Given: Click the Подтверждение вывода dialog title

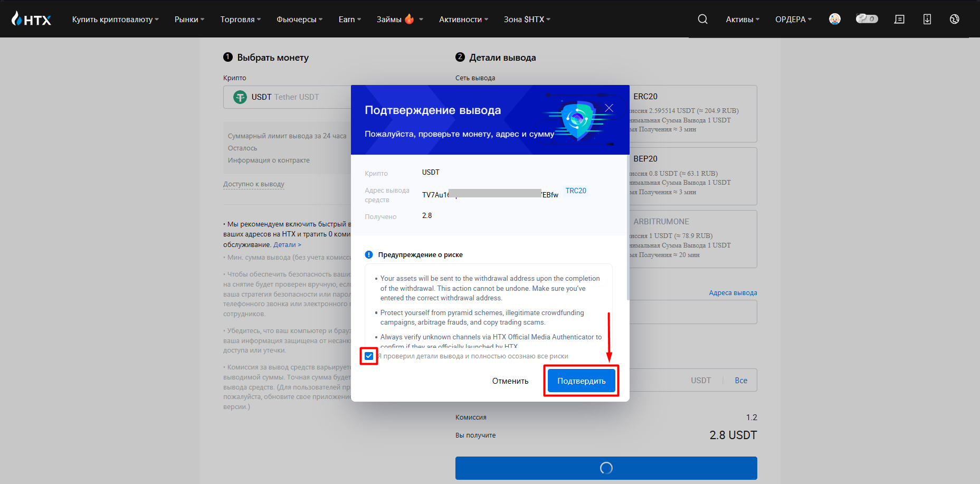Looking at the screenshot, I should (433, 110).
